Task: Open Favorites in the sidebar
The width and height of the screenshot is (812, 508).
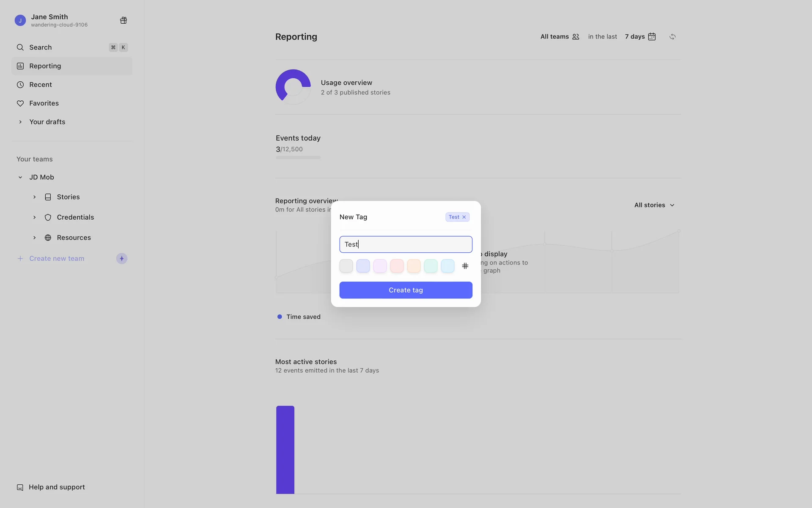Action: tap(44, 103)
